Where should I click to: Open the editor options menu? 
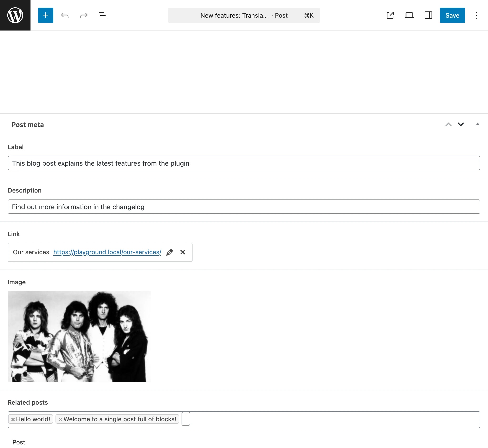tap(476, 15)
